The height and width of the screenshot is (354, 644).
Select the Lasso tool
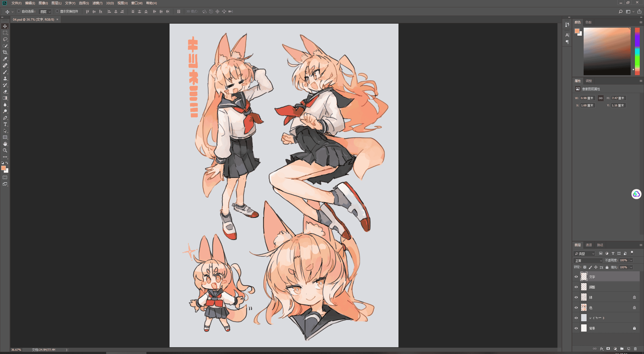coord(5,39)
